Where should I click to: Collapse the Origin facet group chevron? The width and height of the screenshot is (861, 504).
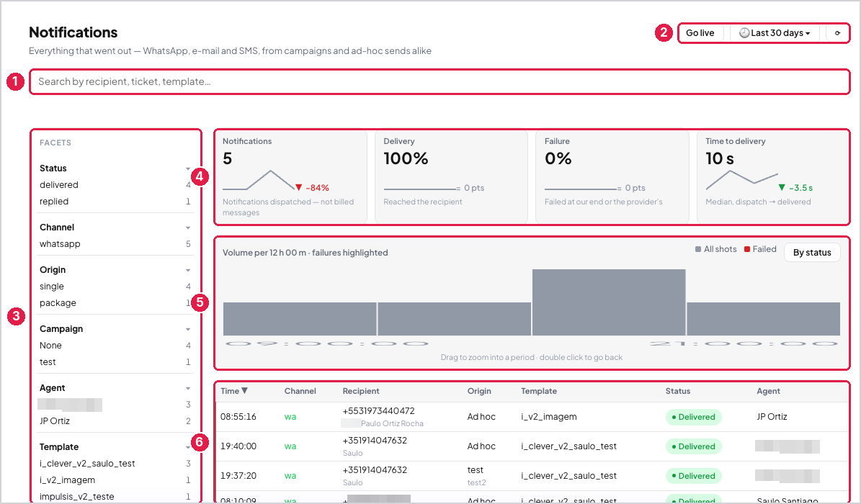tap(188, 270)
